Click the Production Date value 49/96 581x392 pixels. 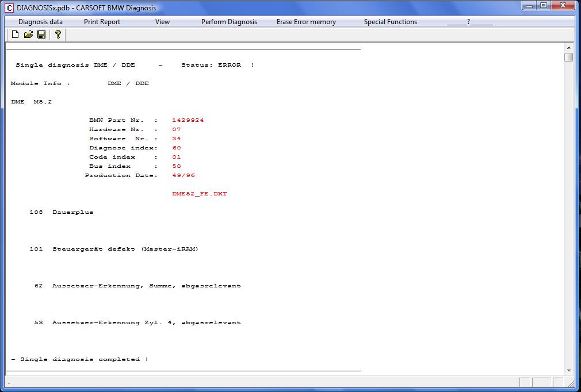(x=184, y=175)
